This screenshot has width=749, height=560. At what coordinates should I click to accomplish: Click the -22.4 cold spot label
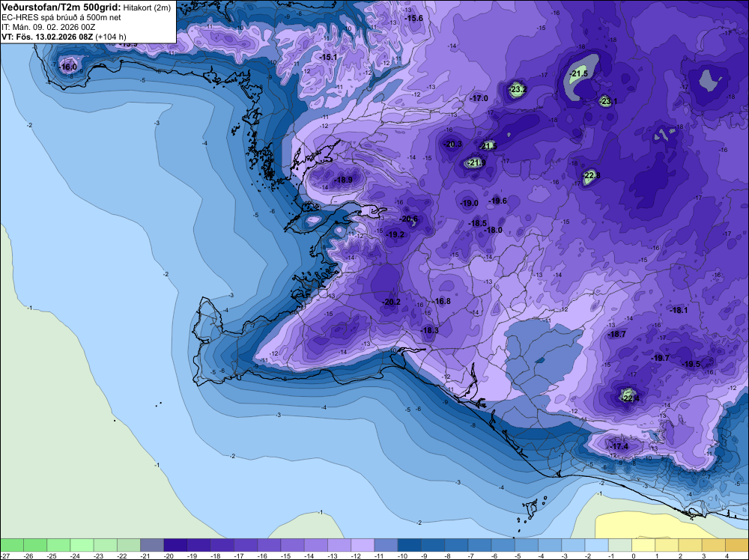tap(630, 398)
